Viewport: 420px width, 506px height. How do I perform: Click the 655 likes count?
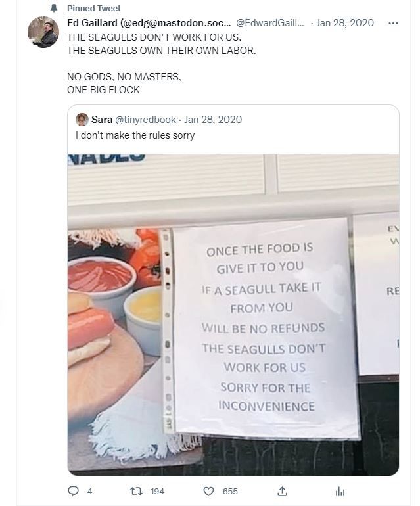click(x=230, y=491)
